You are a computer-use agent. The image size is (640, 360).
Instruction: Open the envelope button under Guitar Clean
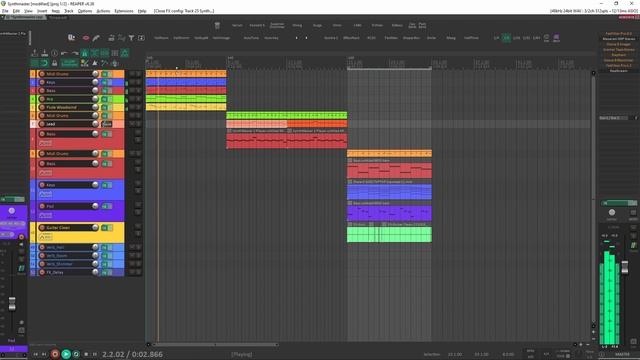pyautogui.click(x=45, y=237)
